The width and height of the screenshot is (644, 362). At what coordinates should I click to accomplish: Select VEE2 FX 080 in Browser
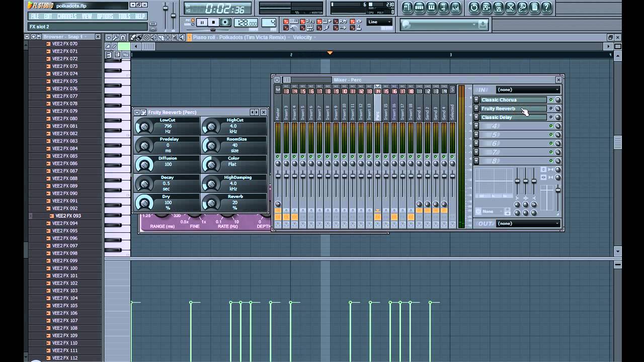(x=65, y=119)
